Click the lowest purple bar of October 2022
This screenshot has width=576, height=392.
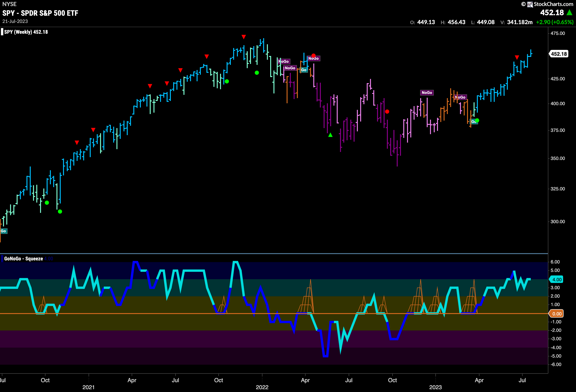click(x=397, y=153)
